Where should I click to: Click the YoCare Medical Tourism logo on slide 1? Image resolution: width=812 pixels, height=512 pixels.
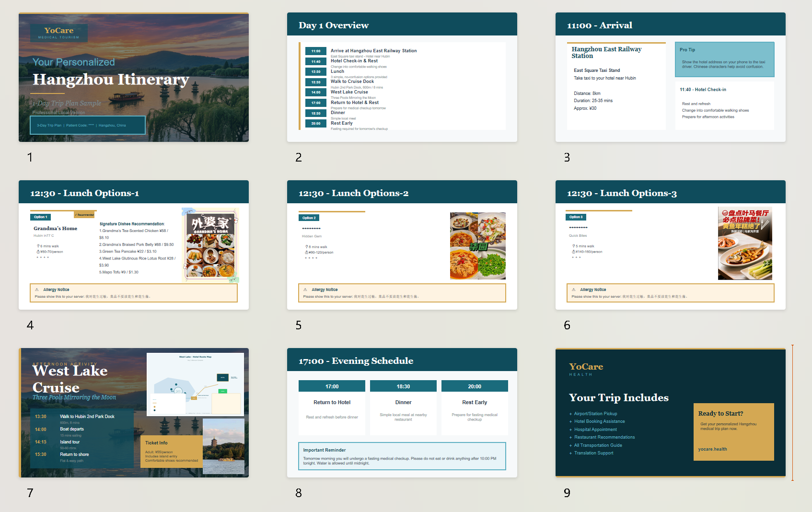59,33
